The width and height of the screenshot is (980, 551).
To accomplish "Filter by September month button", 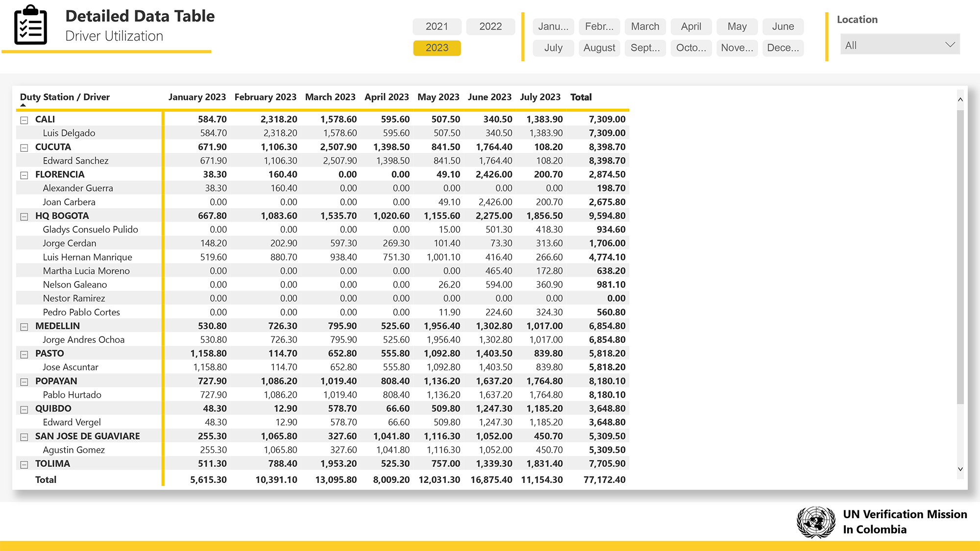I will pos(645,48).
